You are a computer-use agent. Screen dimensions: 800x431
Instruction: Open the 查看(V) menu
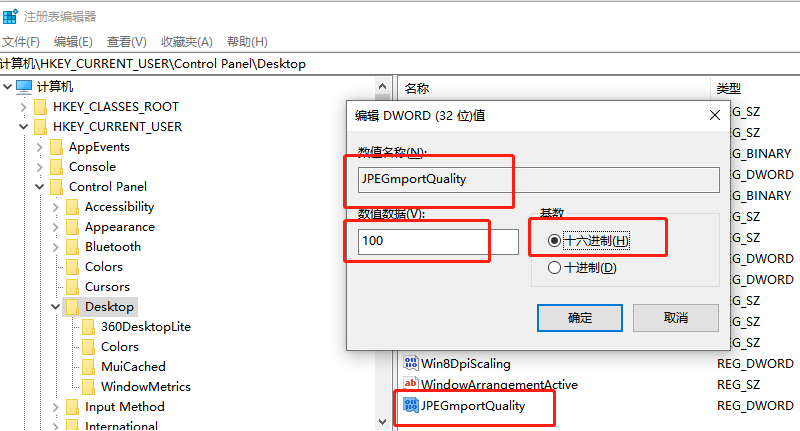pos(127,42)
